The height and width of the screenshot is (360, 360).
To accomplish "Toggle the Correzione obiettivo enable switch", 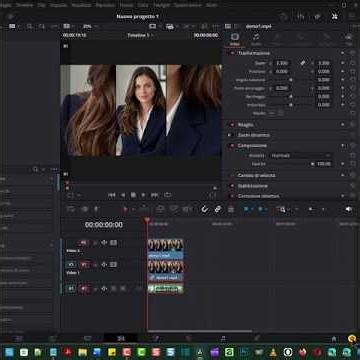I will [232, 196].
